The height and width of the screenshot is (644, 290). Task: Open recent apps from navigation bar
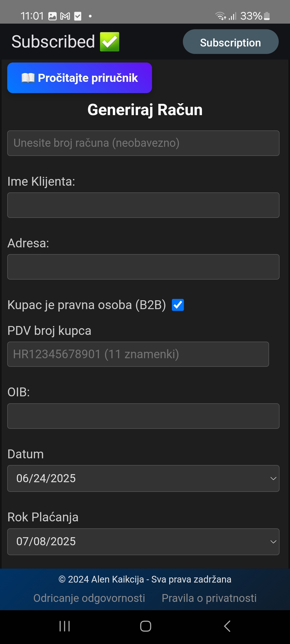(64, 626)
